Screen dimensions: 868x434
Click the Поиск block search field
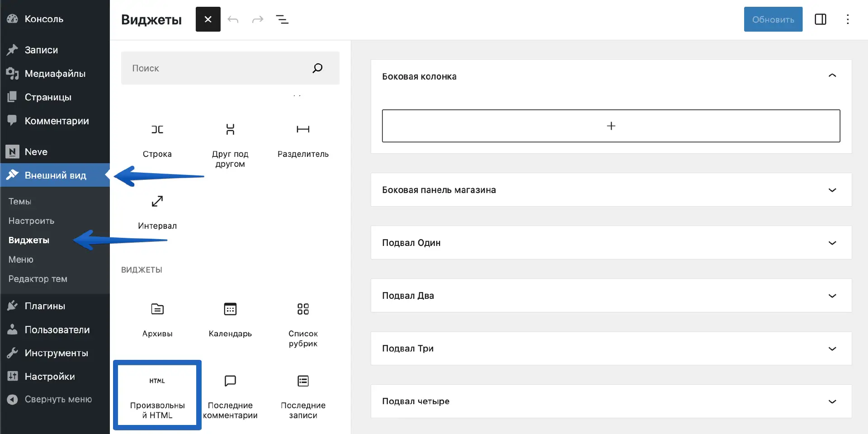(x=217, y=68)
